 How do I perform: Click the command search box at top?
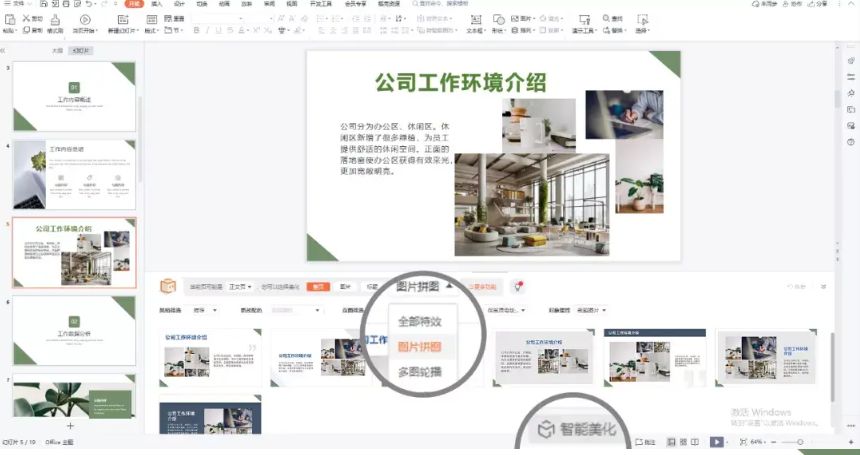click(441, 4)
